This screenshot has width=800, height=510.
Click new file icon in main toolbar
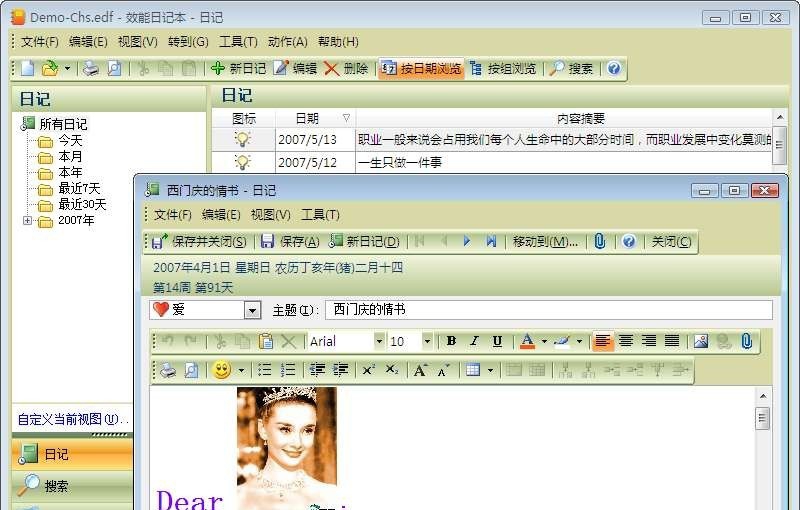28,68
